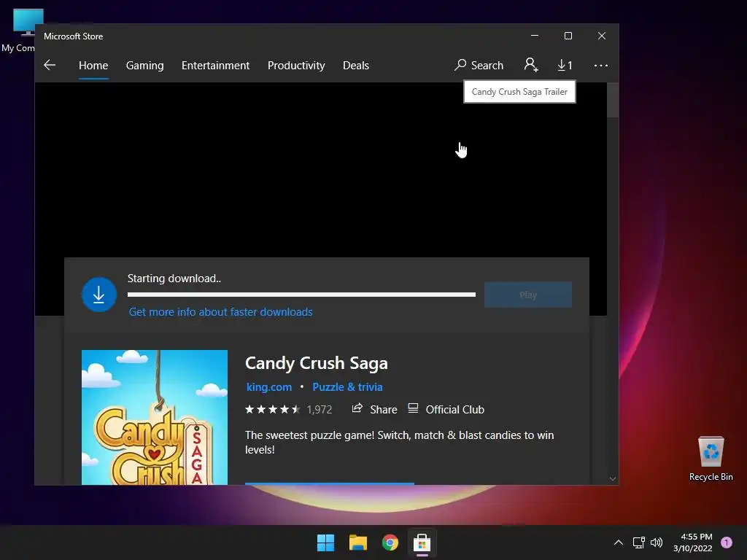Close the Microsoft Store window
This screenshot has width=747, height=560.
(x=602, y=36)
